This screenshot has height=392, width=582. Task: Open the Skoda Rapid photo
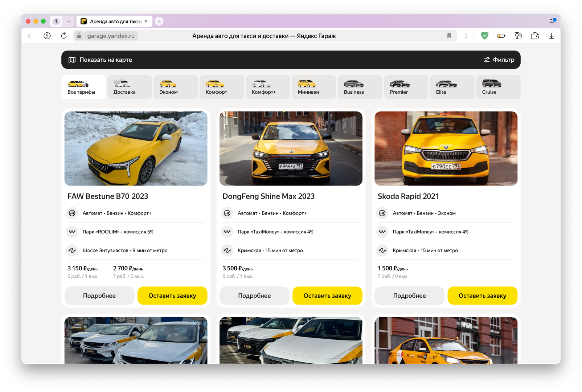[446, 148]
